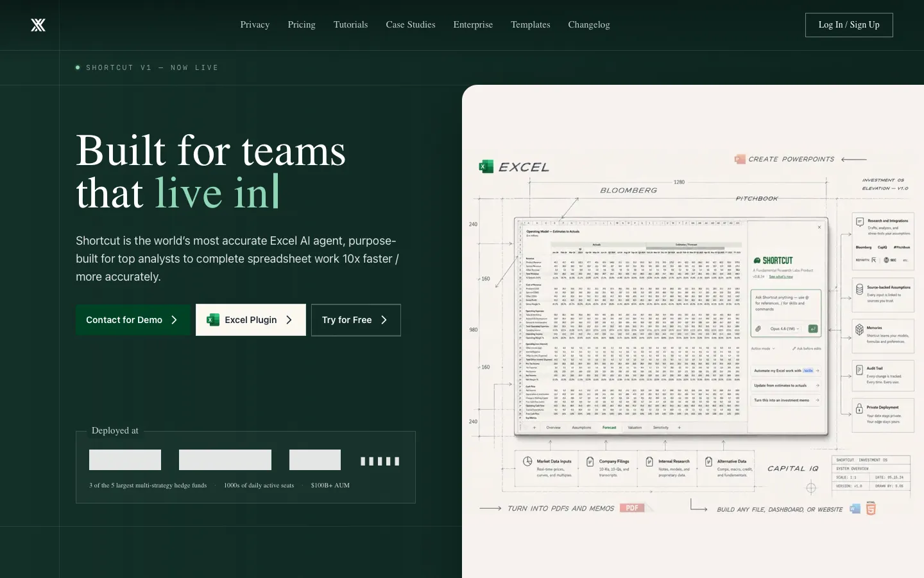The height and width of the screenshot is (578, 924).
Task: Open the Privacy page
Action: pyautogui.click(x=255, y=25)
